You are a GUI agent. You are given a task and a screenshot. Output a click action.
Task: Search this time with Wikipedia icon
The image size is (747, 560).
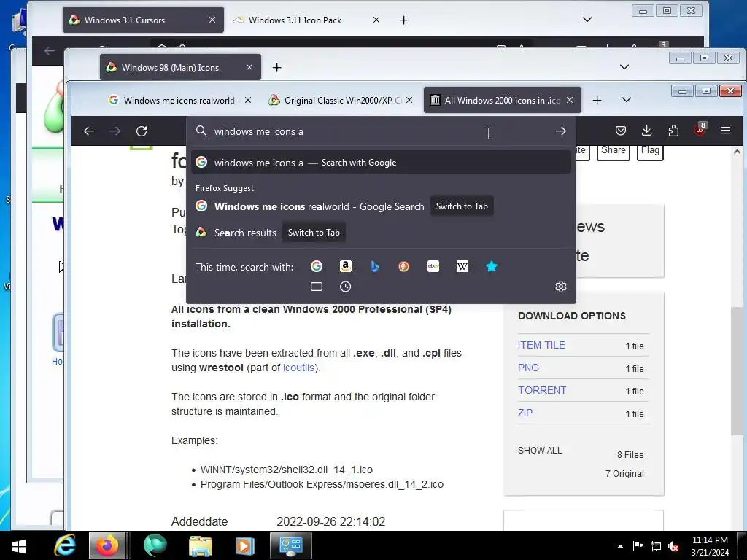click(x=462, y=267)
